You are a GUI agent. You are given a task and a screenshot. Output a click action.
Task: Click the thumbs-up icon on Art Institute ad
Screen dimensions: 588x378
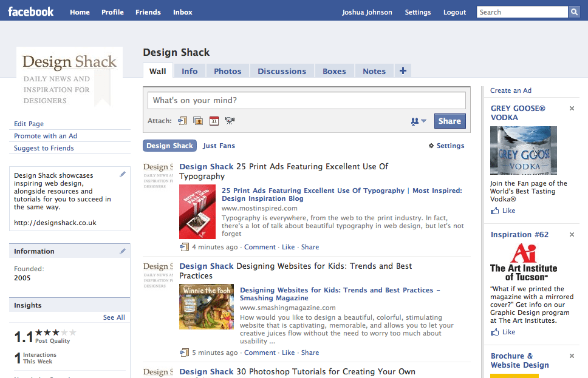pos(494,332)
